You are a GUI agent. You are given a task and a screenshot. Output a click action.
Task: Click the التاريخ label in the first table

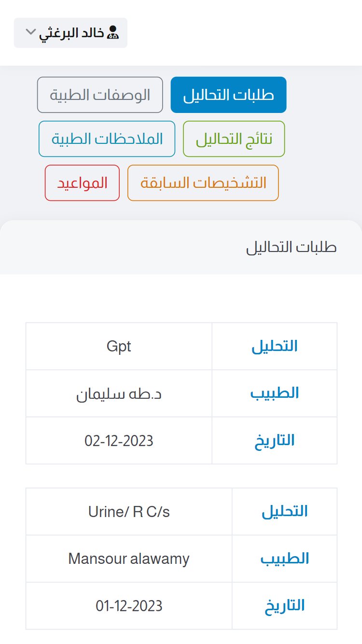tap(274, 440)
